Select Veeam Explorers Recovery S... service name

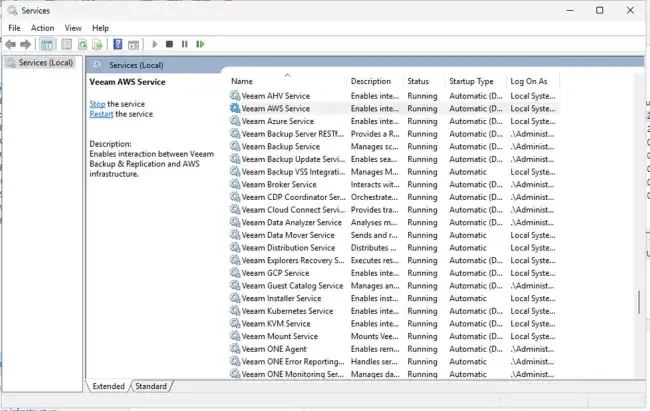[x=293, y=260]
